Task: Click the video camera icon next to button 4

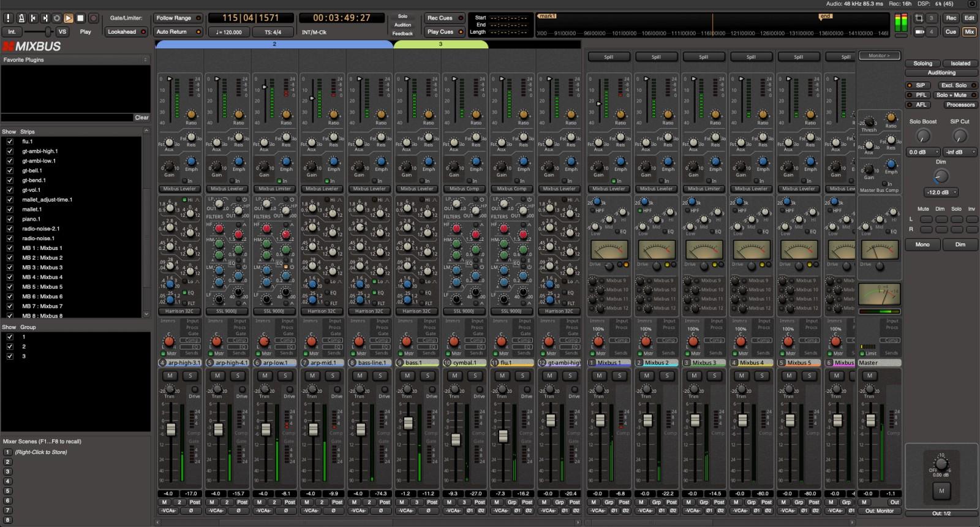Action: tap(919, 32)
